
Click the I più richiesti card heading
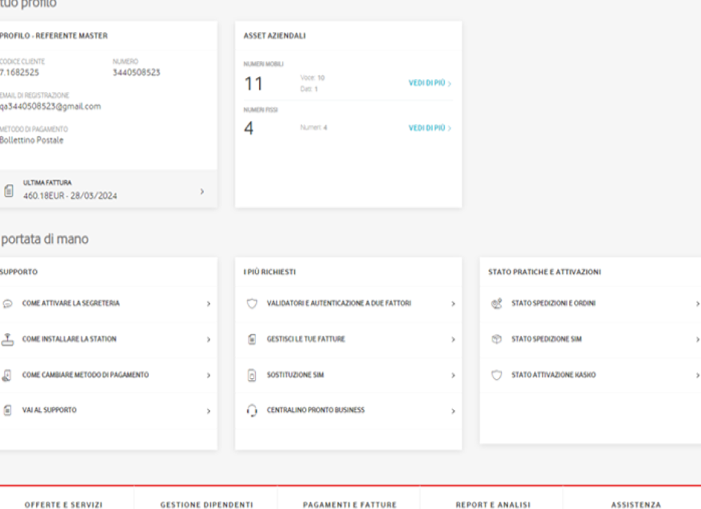point(270,272)
